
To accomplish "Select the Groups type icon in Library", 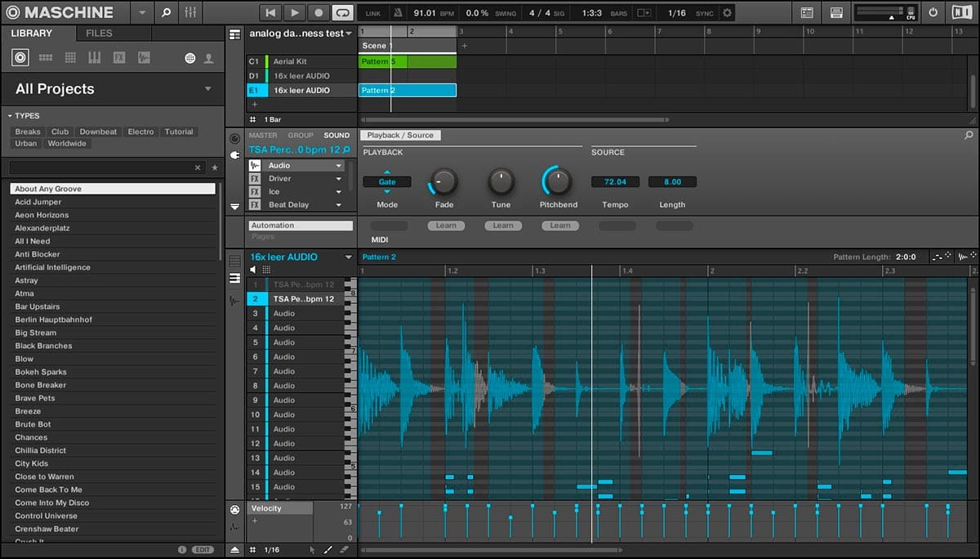I will click(x=46, y=57).
